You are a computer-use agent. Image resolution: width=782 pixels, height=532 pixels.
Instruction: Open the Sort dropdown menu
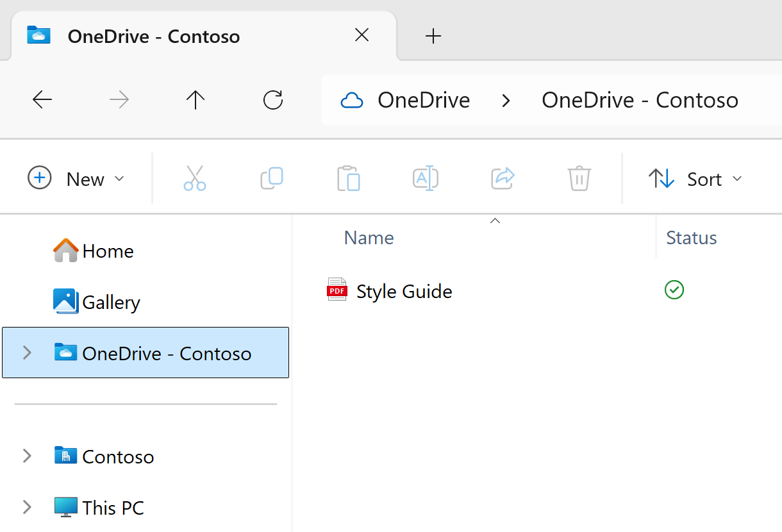click(x=695, y=179)
